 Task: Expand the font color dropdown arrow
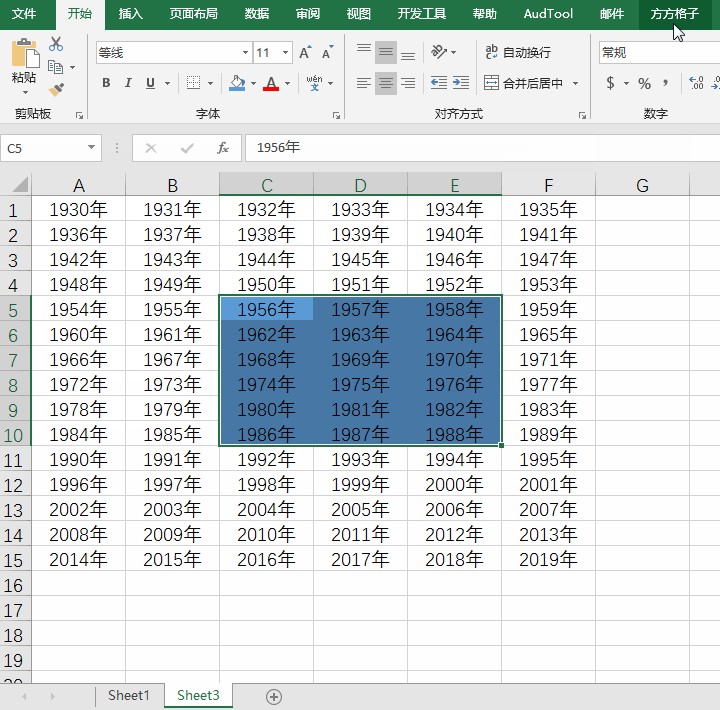pos(287,84)
